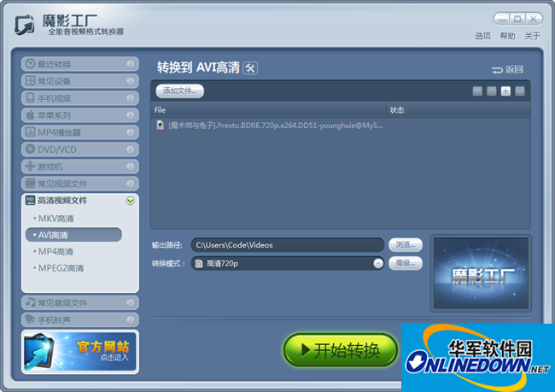Expand the 手机视频 category
Image resolution: width=555 pixels, height=392 pixels.
[80, 98]
